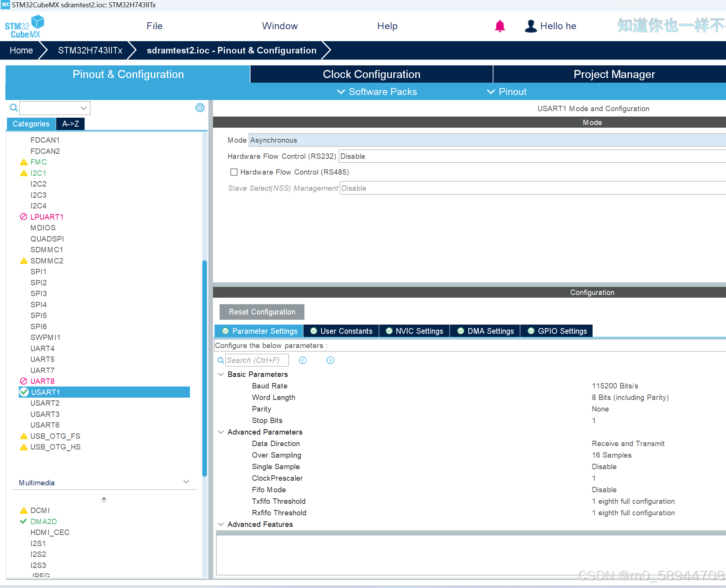
Task: Click the User Constants tab check icon
Action: 314,331
